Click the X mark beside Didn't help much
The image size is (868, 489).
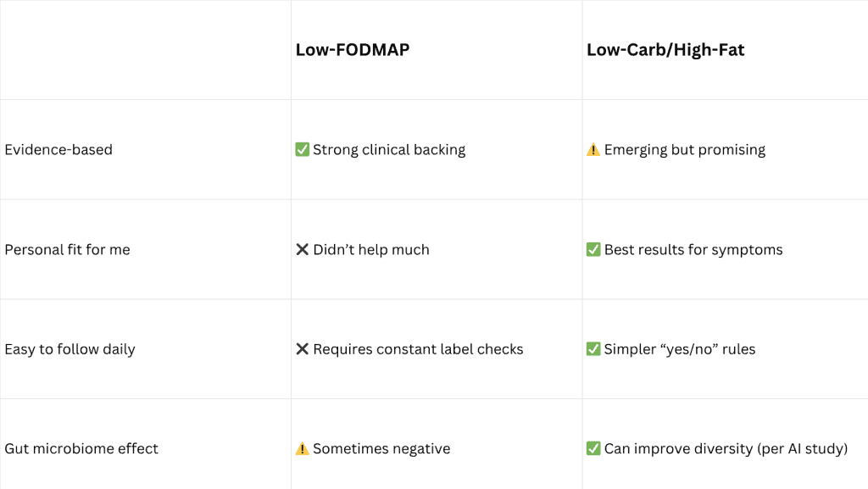(303, 249)
